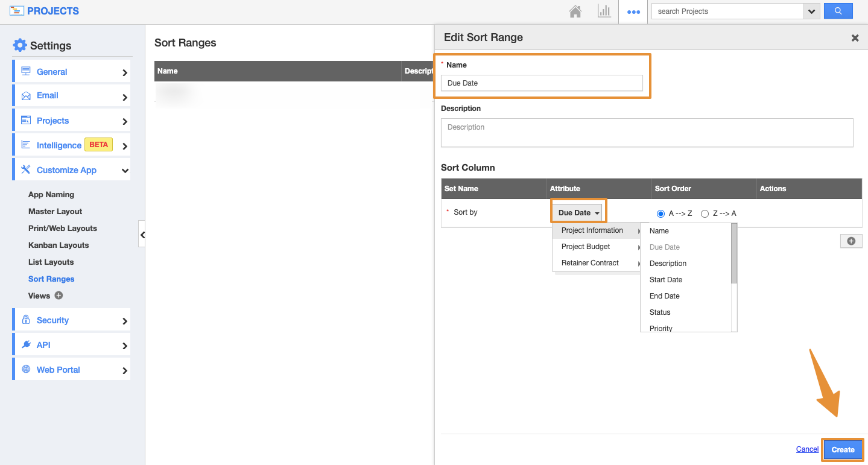This screenshot has width=868, height=465.
Task: Click the Create button
Action: 843,449
